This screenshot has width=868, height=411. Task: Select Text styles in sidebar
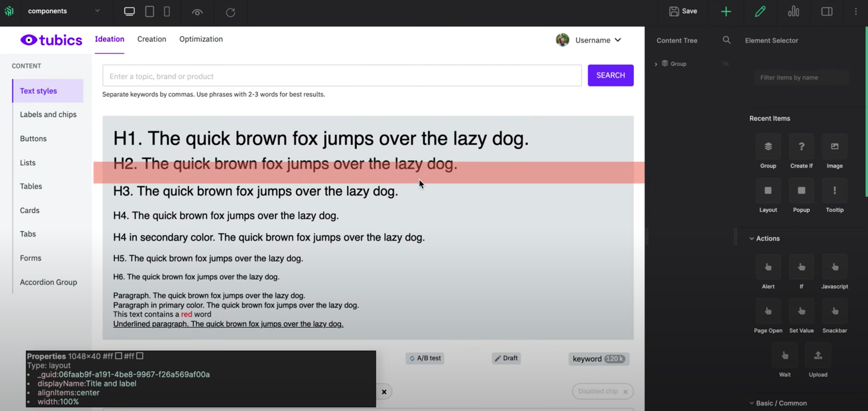tap(48, 91)
